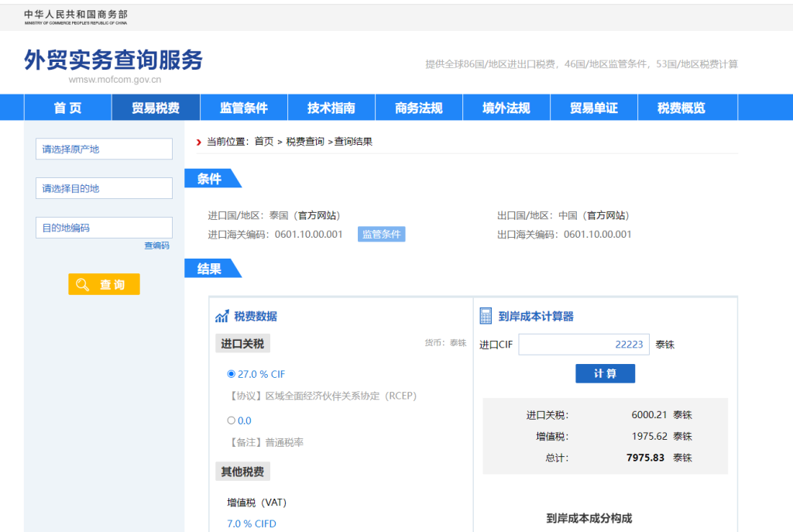
Task: Click the 到岸成本计算器 calculator icon
Action: click(x=486, y=315)
